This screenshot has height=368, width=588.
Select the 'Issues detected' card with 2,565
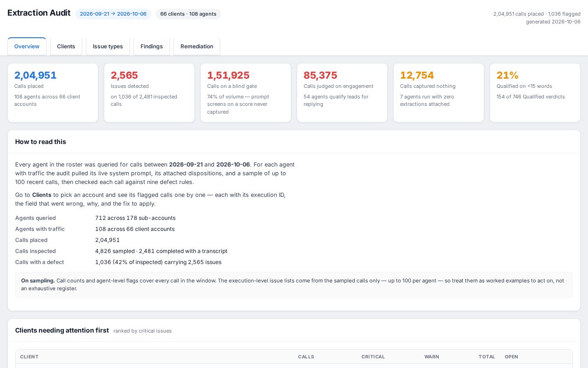149,93
